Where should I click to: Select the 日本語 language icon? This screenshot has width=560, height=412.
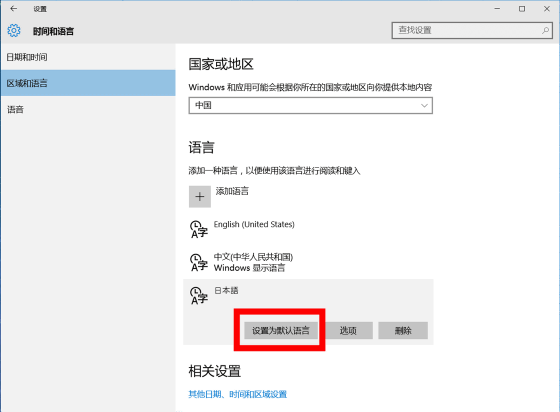point(199,296)
